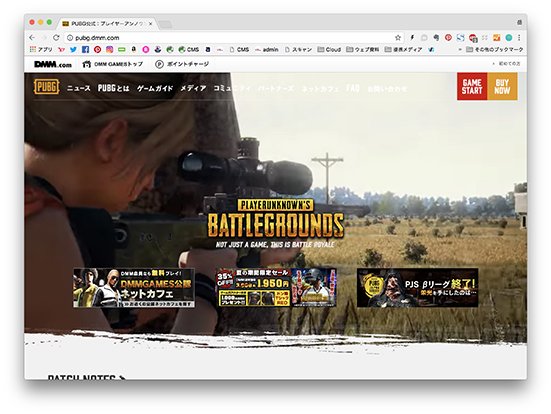Expand the folder bookmark ending in メディア
This screenshot has height=414, width=551.
(403, 50)
